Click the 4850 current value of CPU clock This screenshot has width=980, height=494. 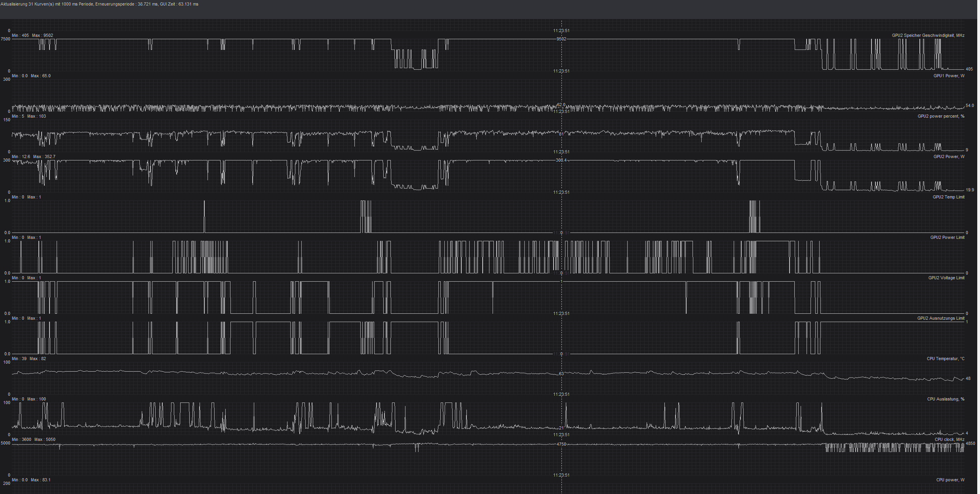click(x=970, y=443)
